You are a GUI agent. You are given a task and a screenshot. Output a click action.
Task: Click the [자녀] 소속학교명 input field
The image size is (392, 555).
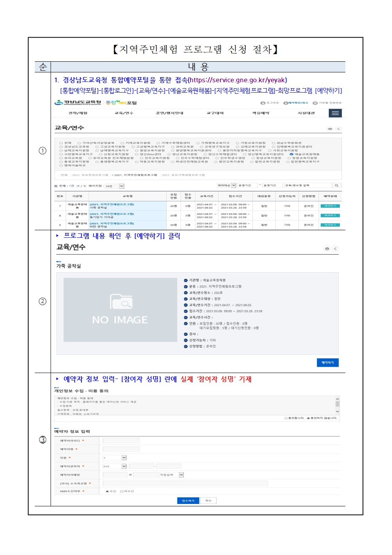click(185, 483)
